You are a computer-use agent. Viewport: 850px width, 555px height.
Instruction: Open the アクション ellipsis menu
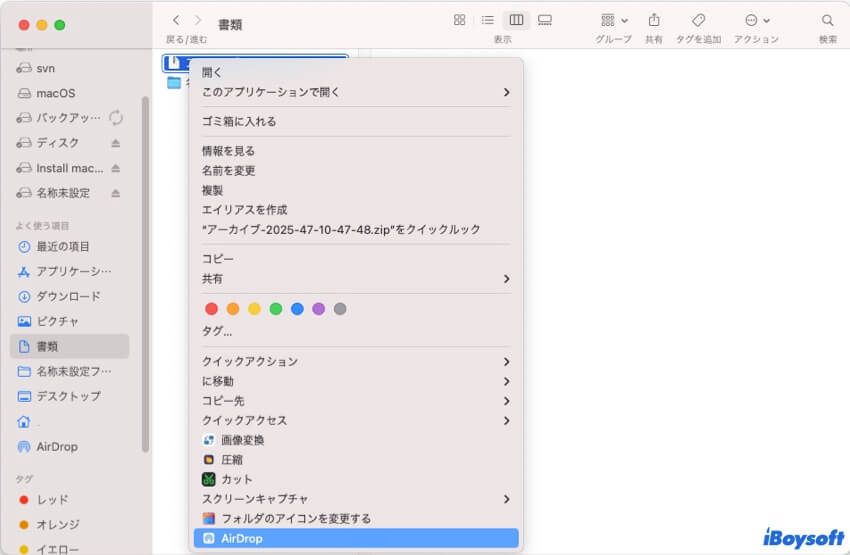click(x=757, y=20)
